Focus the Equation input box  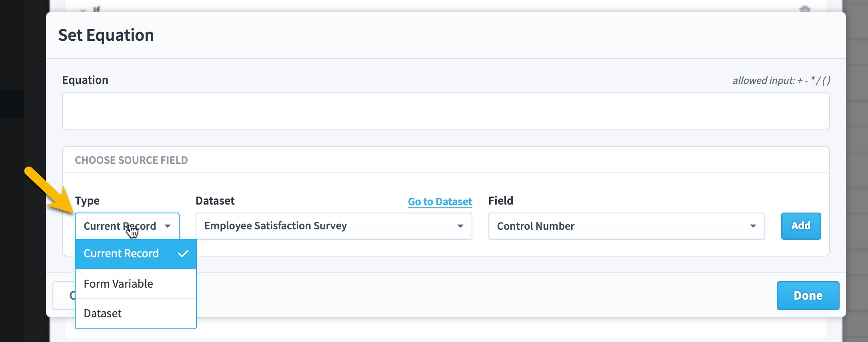[x=446, y=111]
